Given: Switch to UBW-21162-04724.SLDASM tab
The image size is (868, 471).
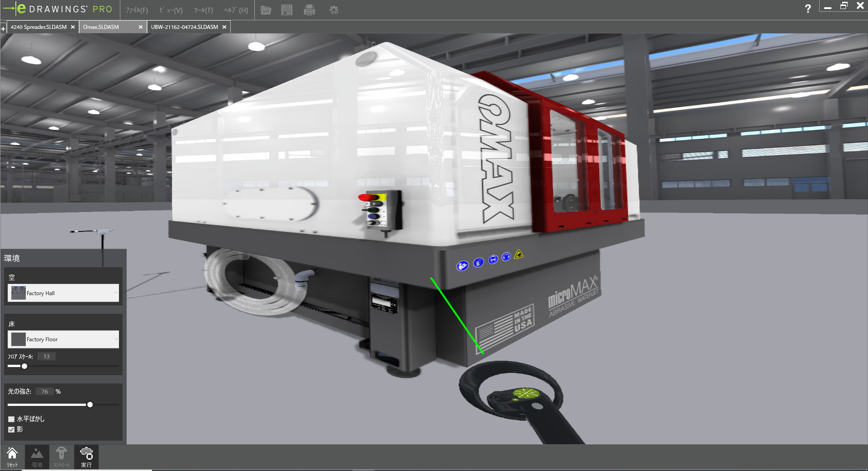Looking at the screenshot, I should click(185, 27).
